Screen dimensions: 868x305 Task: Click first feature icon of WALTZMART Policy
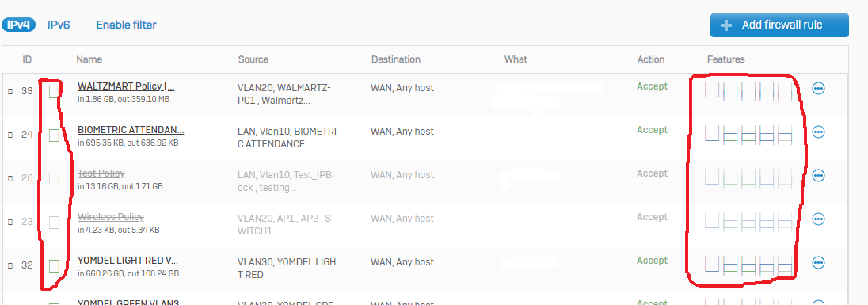pos(712,90)
